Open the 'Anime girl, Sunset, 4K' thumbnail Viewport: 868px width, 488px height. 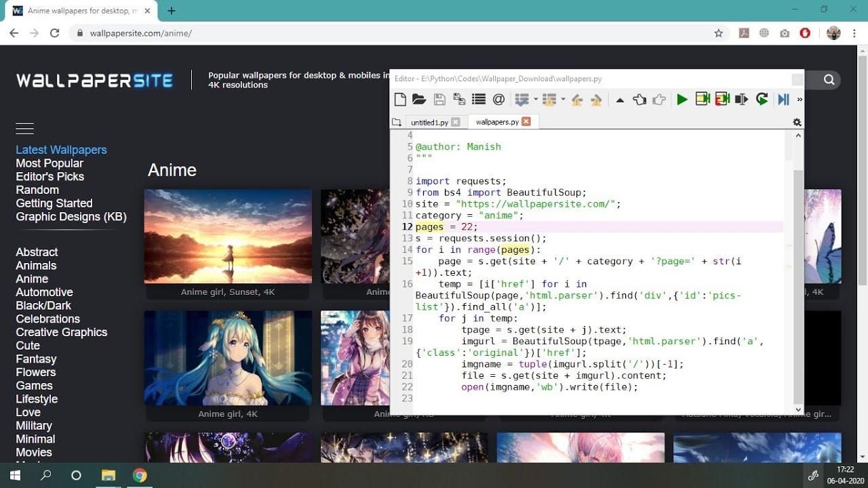228,237
